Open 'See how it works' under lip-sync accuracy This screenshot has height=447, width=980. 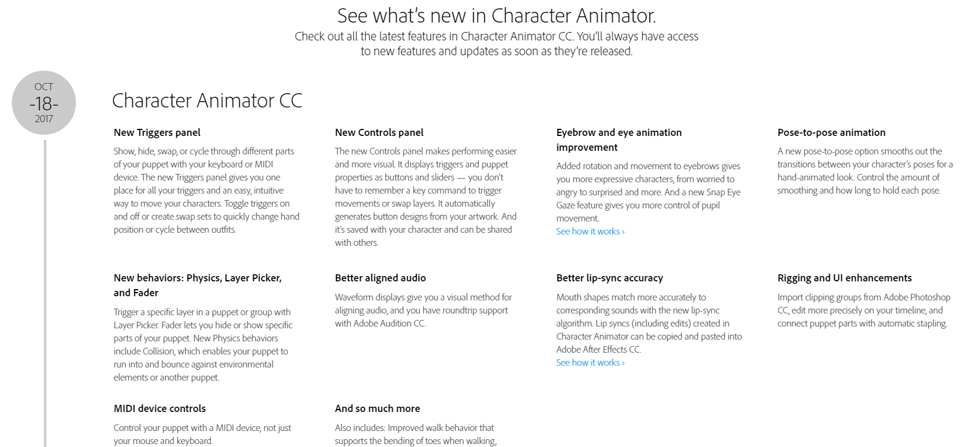590,363
